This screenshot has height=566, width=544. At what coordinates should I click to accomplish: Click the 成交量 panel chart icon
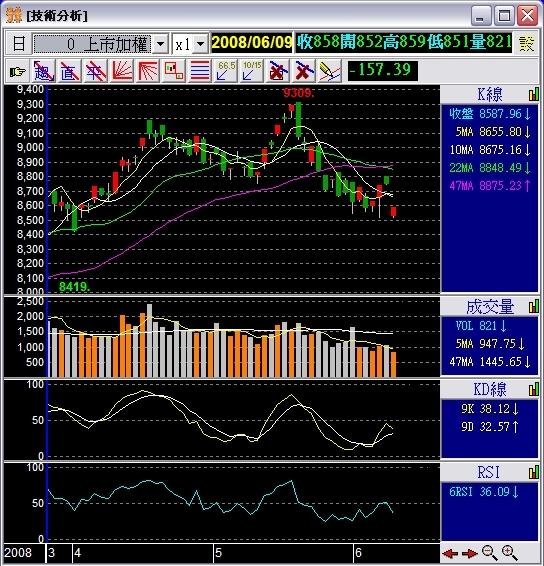pos(534,307)
